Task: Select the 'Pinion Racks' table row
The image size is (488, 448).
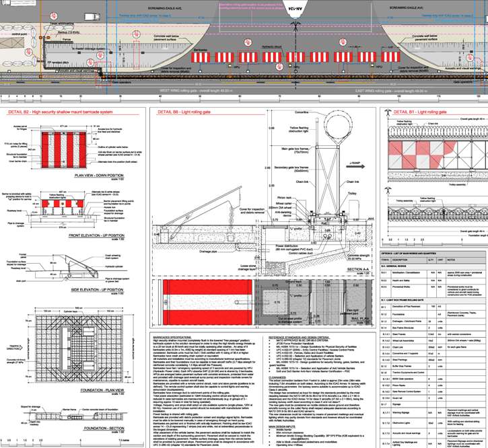Action: [434, 385]
